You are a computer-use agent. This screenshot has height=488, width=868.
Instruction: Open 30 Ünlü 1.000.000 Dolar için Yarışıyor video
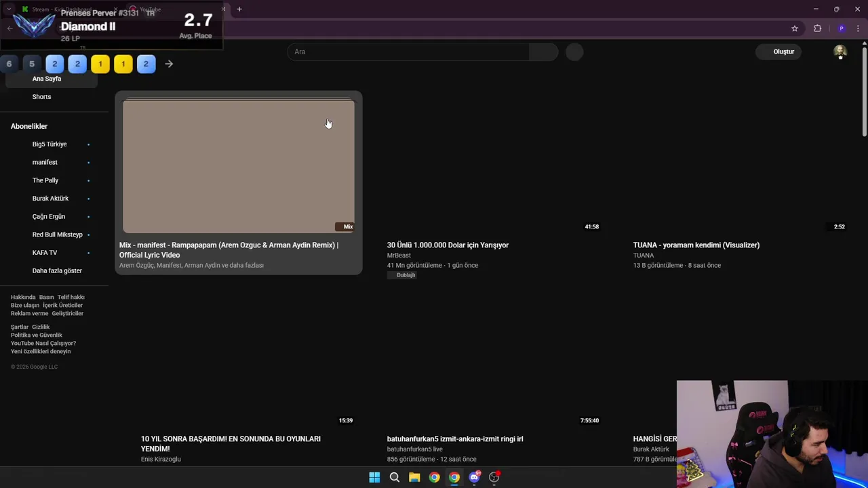click(448, 245)
